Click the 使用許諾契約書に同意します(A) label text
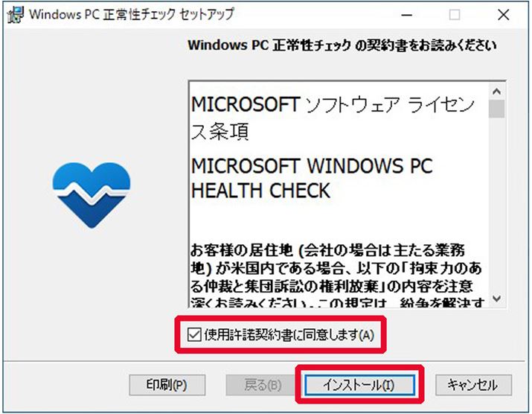 pyautogui.click(x=289, y=335)
